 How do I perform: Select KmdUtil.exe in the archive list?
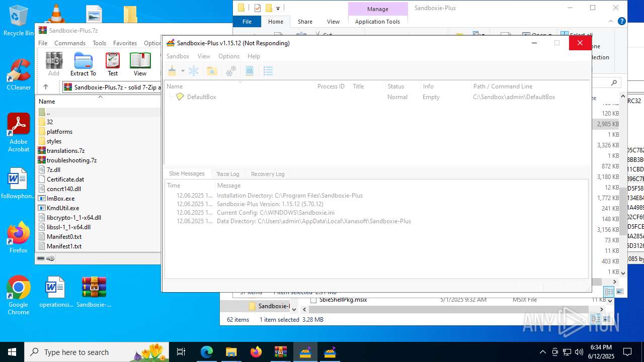[x=63, y=208]
